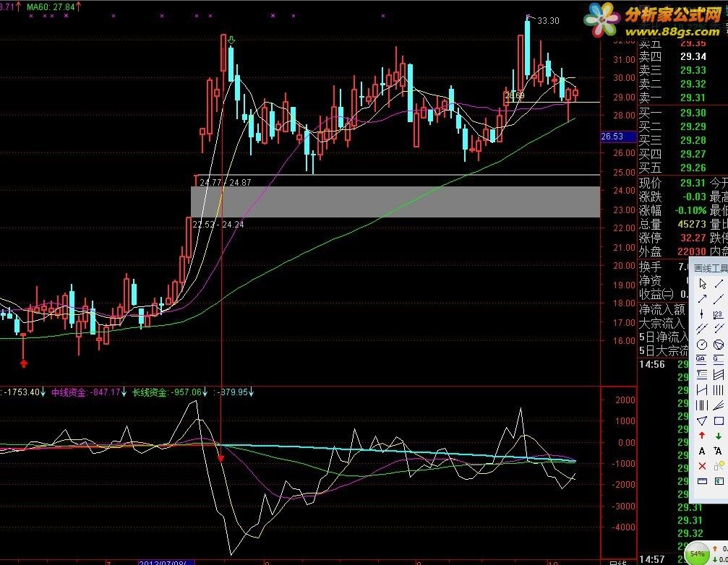Choose the G percentage line tool

point(719,359)
